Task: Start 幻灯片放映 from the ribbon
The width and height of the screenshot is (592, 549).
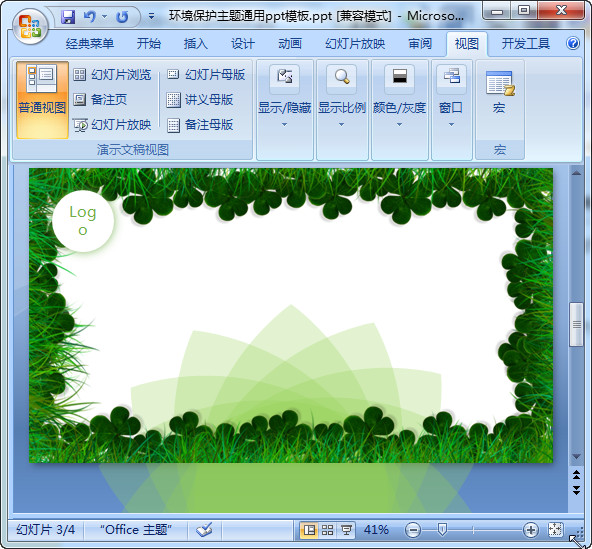Action: pos(112,125)
